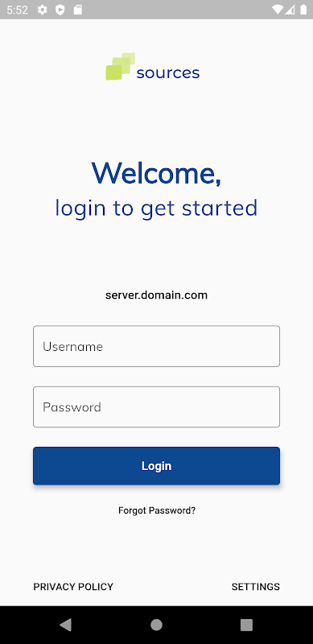
Task: Tap the Android back navigation button
Action: point(65,625)
